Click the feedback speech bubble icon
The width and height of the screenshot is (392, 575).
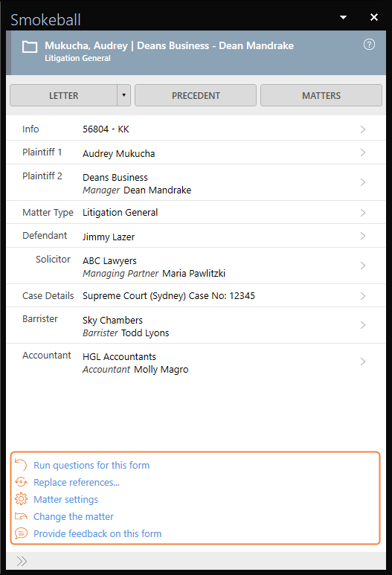click(x=21, y=533)
